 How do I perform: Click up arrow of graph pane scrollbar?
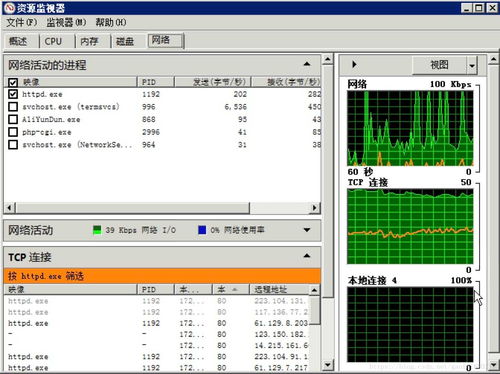[493, 59]
